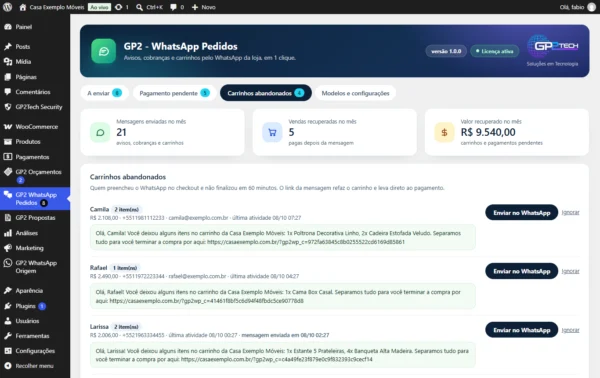The width and height of the screenshot is (600, 378).
Task: Click the WordPress logo in admin bar
Action: [x=8, y=7]
